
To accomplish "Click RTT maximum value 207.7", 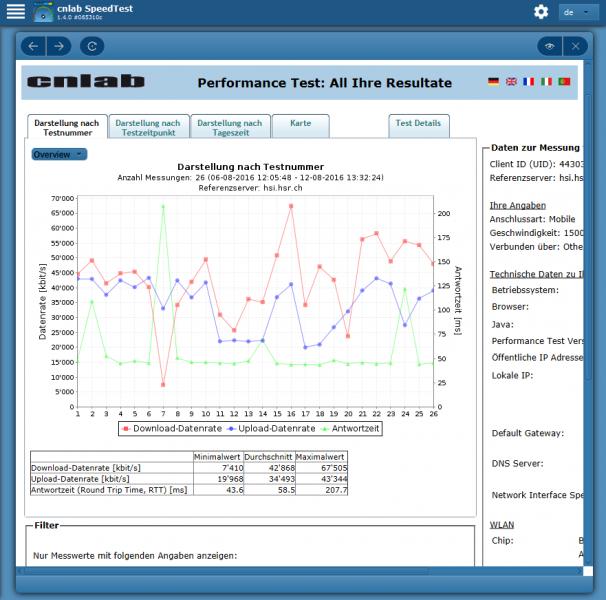I will click(x=336, y=490).
